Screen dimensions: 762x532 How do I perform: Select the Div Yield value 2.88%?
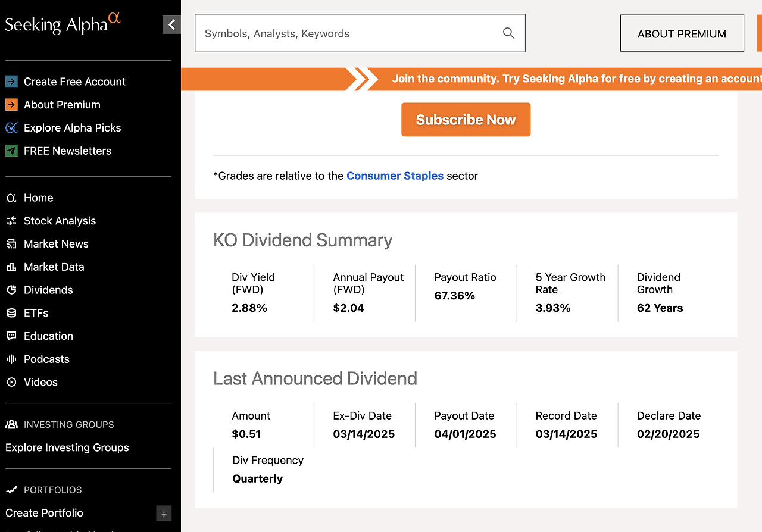pos(249,308)
